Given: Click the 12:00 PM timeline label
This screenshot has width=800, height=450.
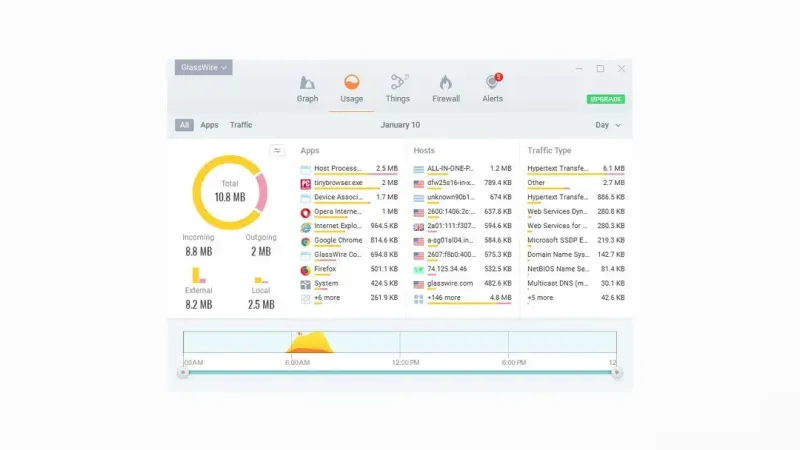Looking at the screenshot, I should tap(406, 363).
